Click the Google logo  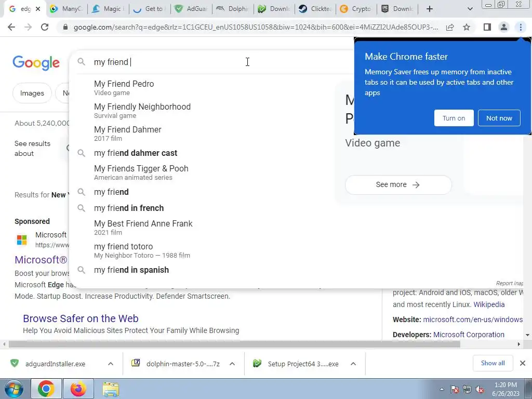coord(36,63)
